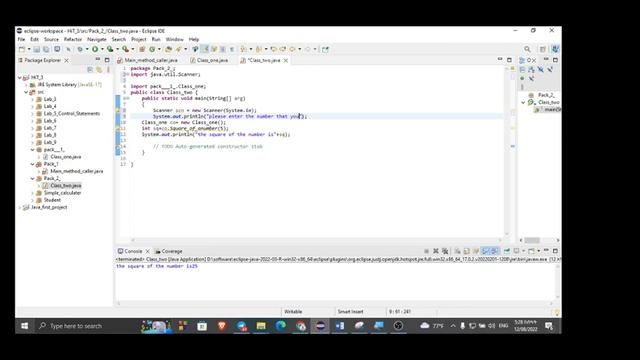Click the Terminate square icon in Console
Screen dimensions: 640x360
click(426, 251)
